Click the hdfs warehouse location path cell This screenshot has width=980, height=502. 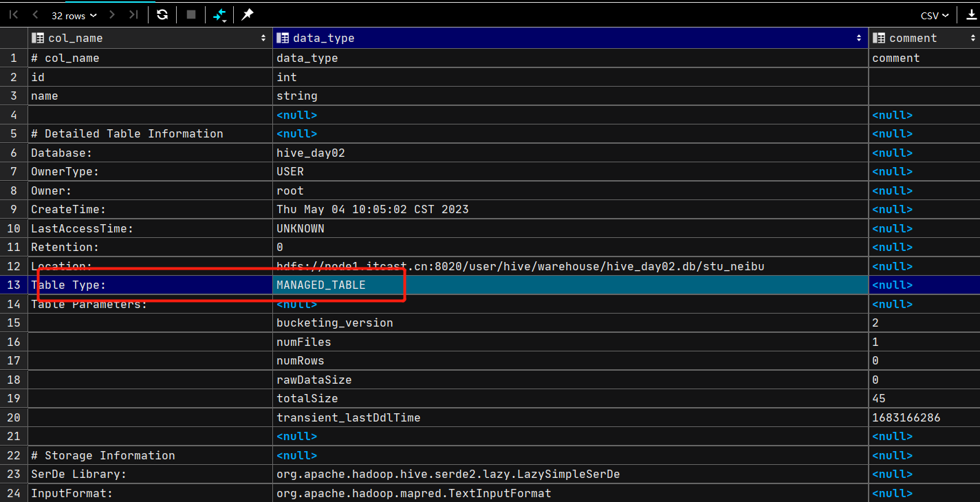tap(571, 266)
